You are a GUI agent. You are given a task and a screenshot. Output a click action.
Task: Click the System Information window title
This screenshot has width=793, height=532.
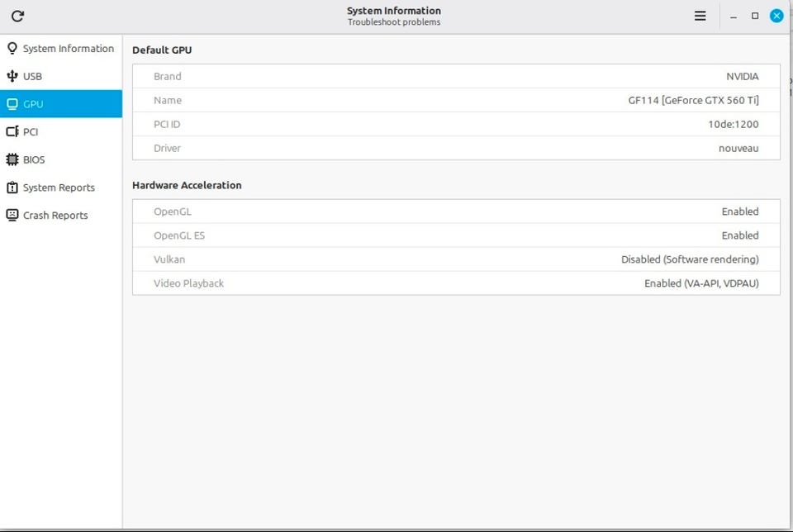[394, 11]
